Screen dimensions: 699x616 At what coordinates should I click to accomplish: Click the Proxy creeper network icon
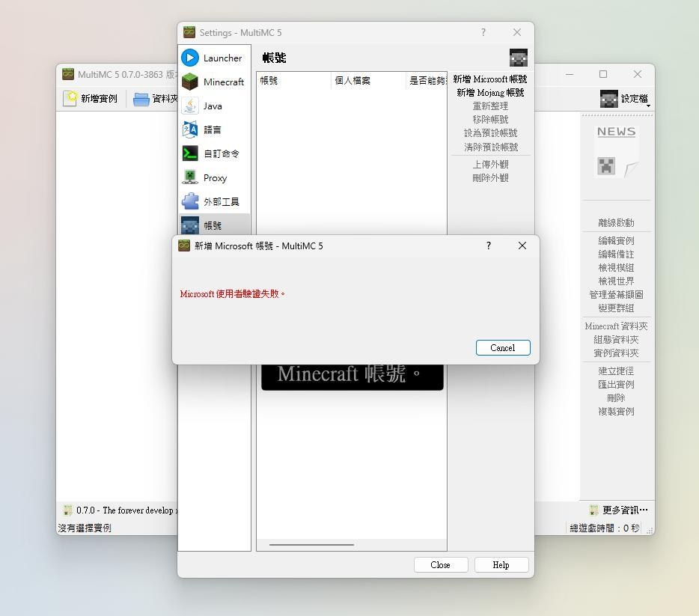click(x=190, y=177)
